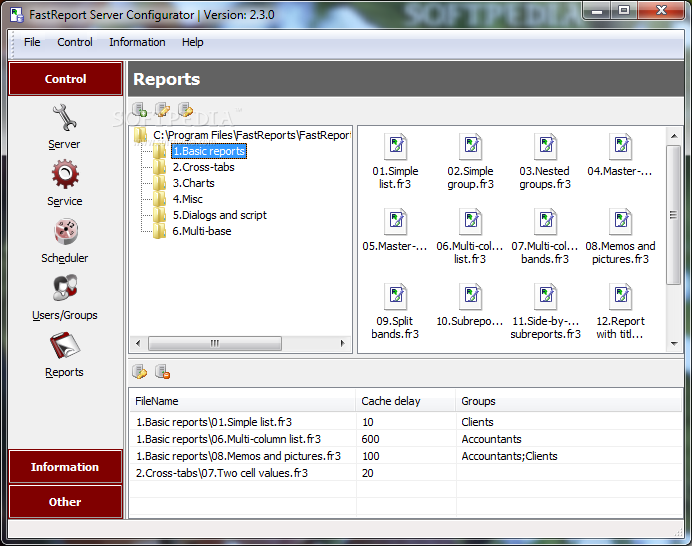Select the 4.Misc tree folder

coord(188,199)
